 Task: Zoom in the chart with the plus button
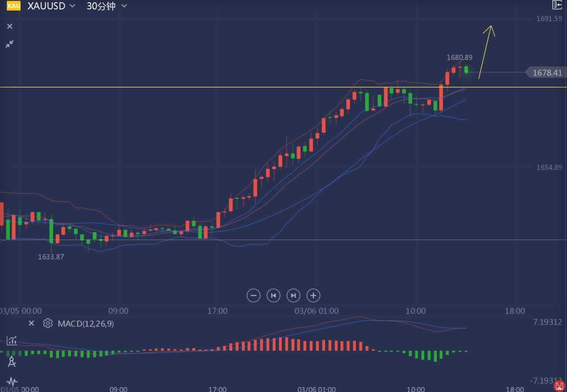[313, 295]
